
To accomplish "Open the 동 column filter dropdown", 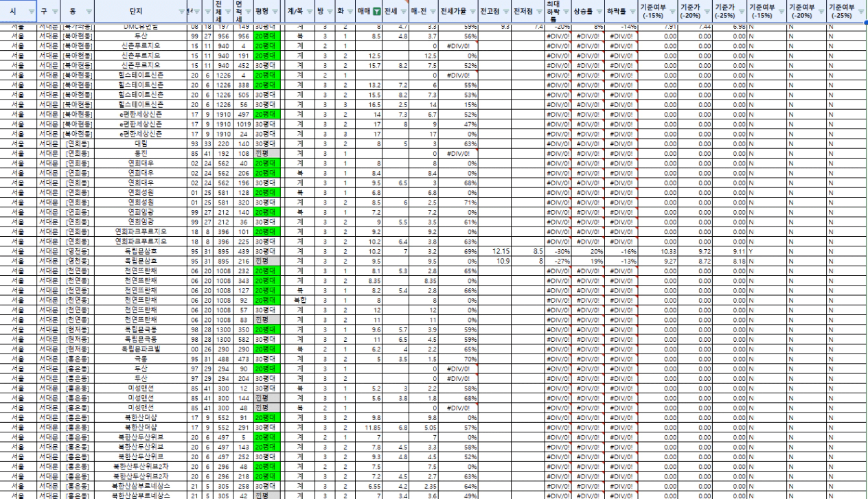I will pyautogui.click(x=90, y=12).
